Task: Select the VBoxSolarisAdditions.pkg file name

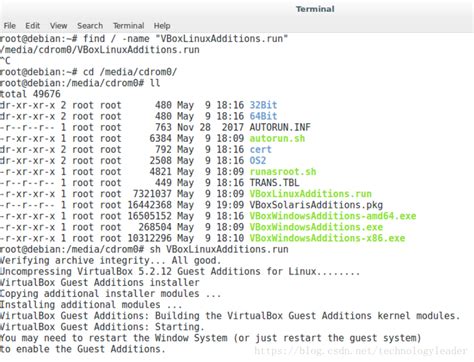Action: pyautogui.click(x=316, y=205)
